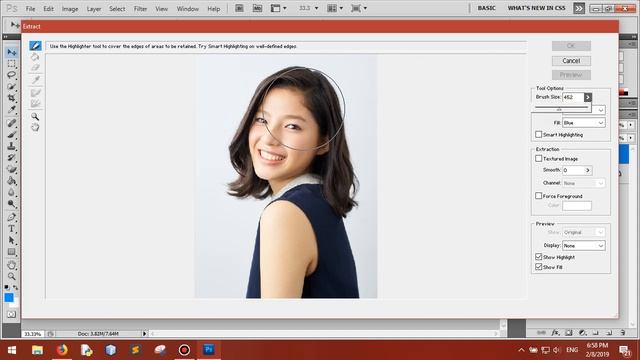
Task: Select the Eyedropper tool in Extract dialog
Action: click(x=35, y=80)
